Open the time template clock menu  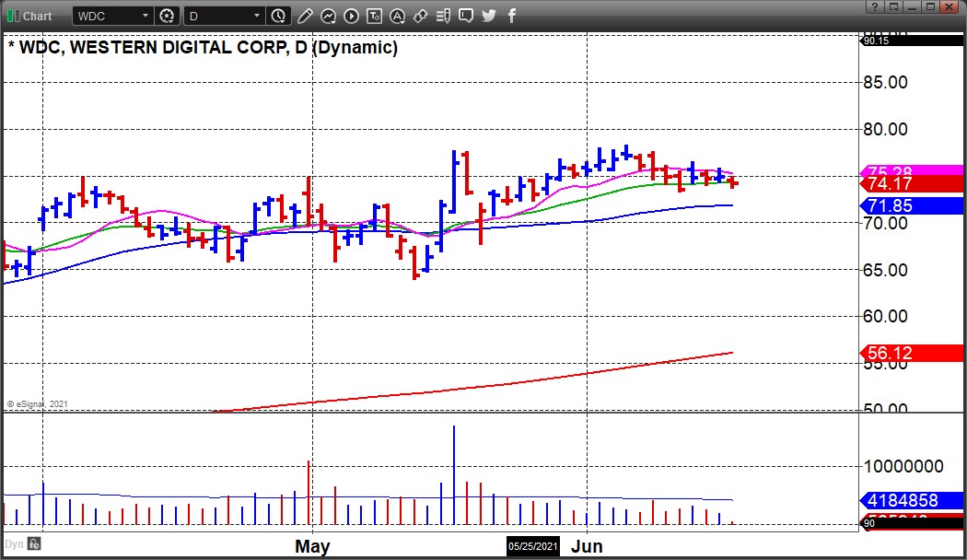click(x=279, y=16)
